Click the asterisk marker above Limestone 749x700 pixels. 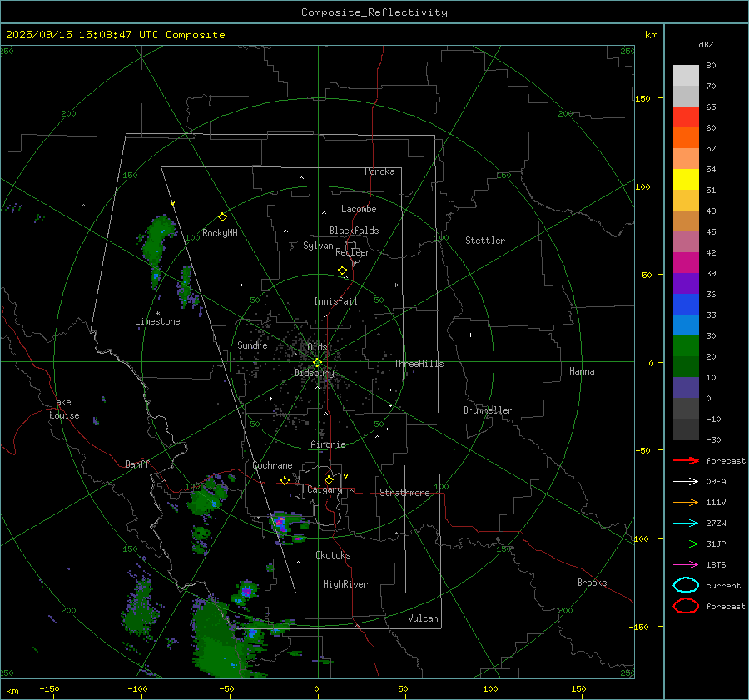(157, 314)
